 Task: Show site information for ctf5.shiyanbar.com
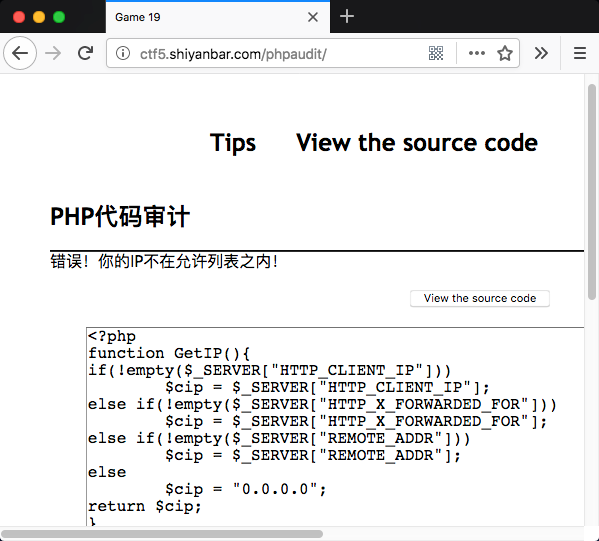(x=123, y=53)
